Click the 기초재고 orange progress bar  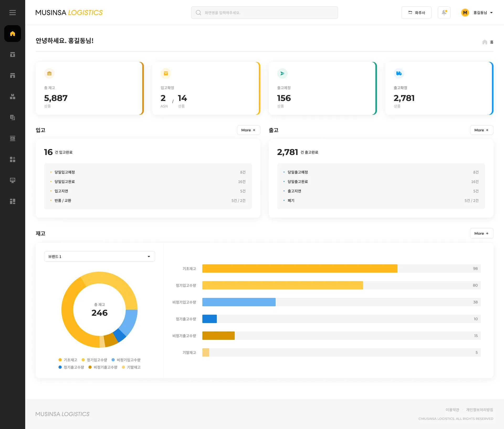click(x=300, y=269)
